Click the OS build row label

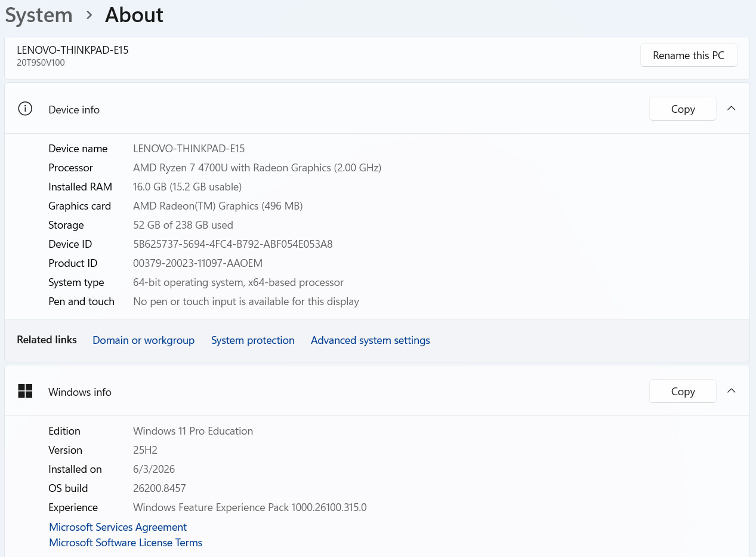68,488
